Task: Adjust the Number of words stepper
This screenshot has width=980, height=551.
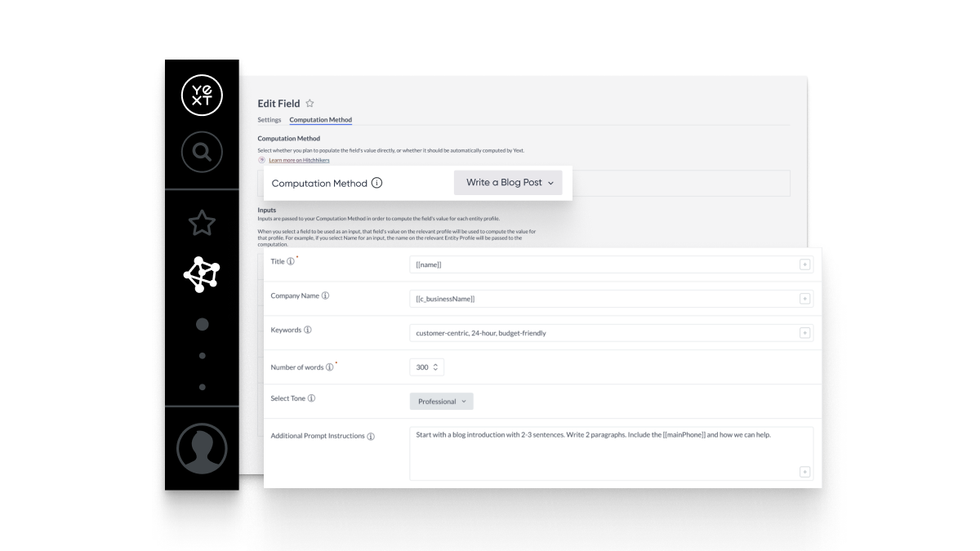Action: point(435,367)
